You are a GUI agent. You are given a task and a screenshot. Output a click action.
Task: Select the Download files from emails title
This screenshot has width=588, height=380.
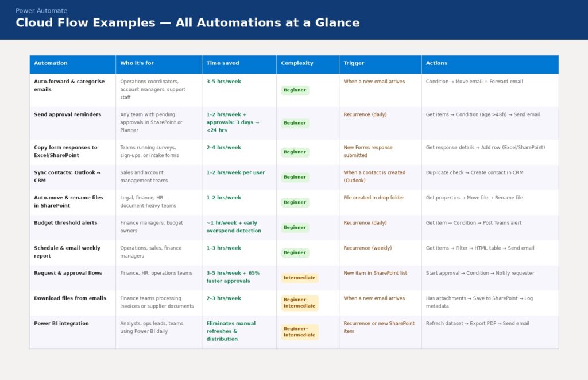[x=70, y=298]
